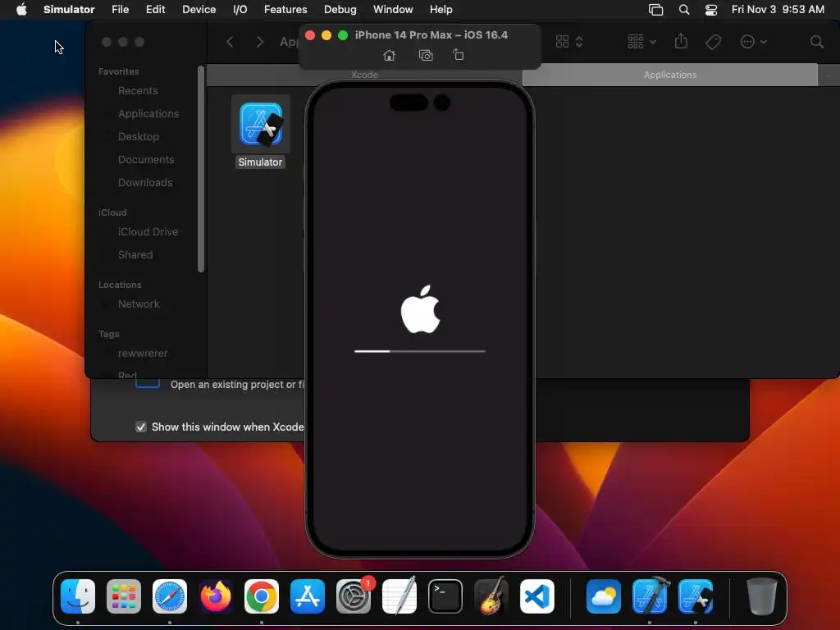This screenshot has width=840, height=630.
Task: Open Finder search magnifier
Action: [816, 42]
